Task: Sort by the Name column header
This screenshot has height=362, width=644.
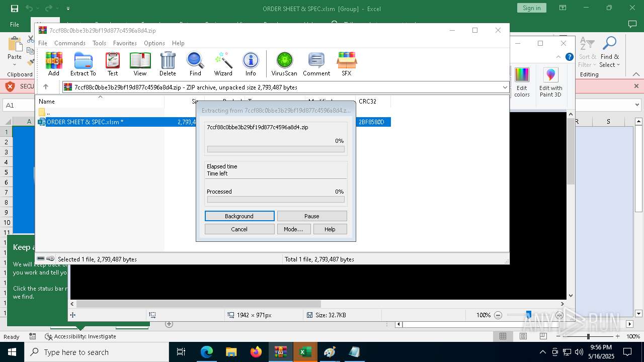Action: (x=101, y=102)
